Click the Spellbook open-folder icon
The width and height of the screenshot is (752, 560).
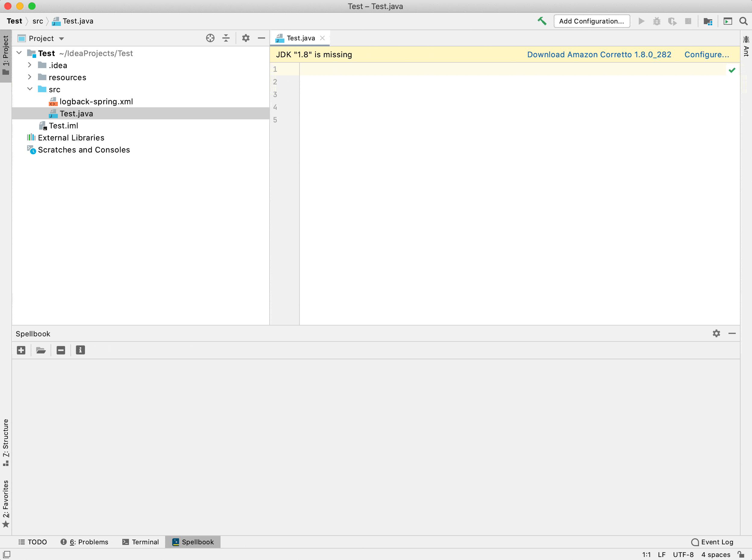pyautogui.click(x=41, y=350)
